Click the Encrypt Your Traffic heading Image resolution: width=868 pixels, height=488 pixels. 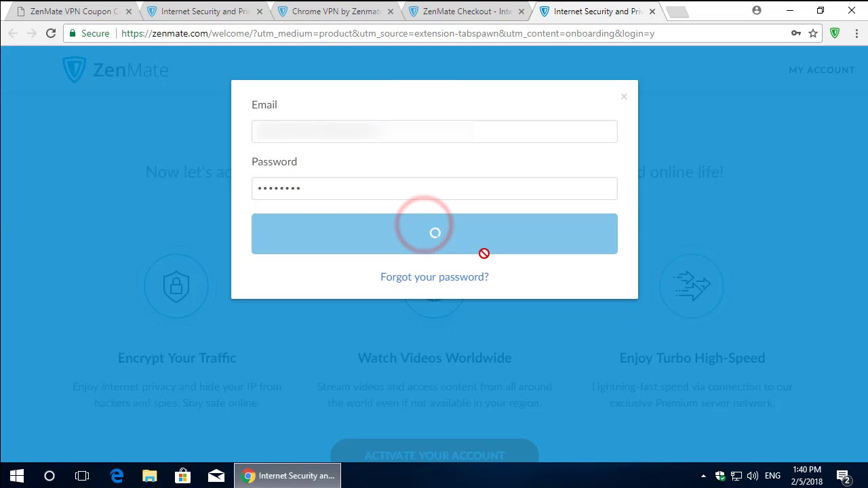pos(177,358)
